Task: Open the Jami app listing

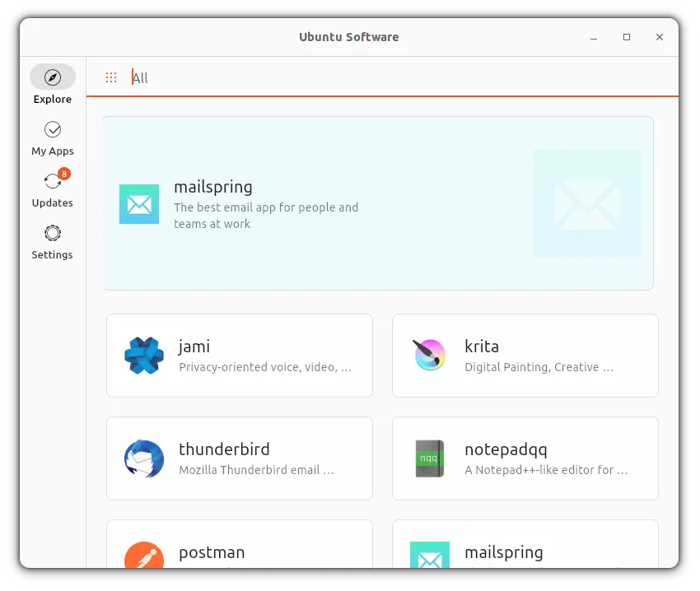Action: [239, 356]
